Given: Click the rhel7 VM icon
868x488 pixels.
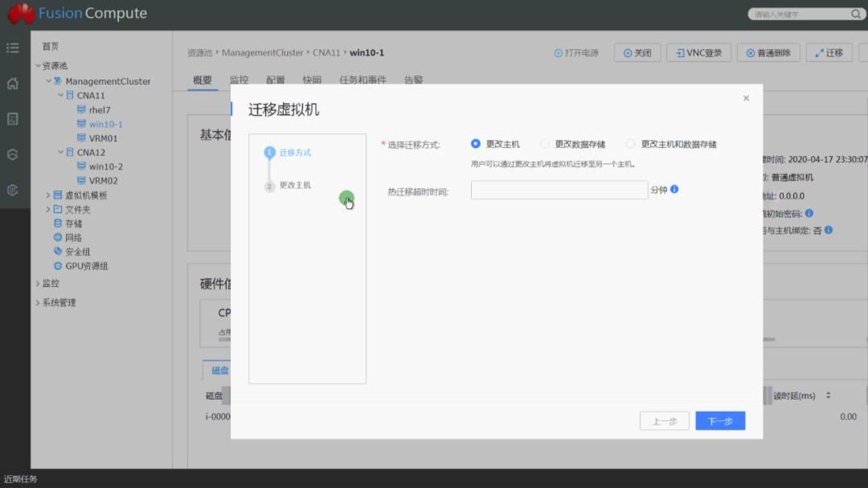Looking at the screenshot, I should click(x=81, y=109).
